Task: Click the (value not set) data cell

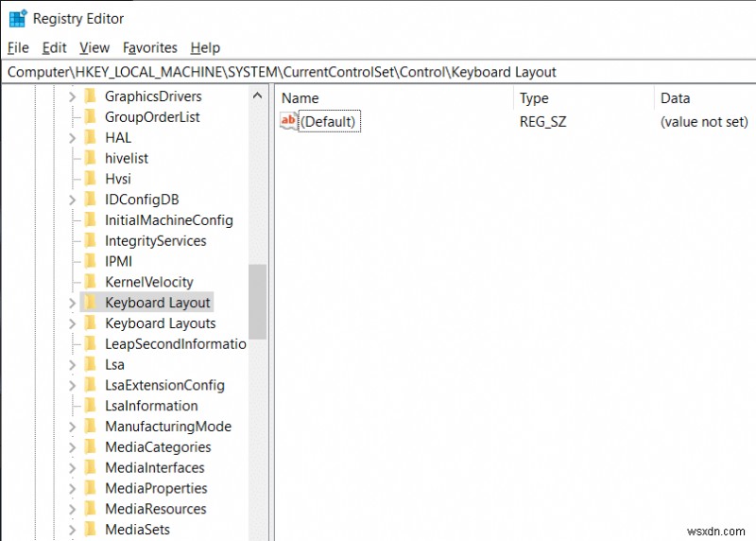Action: [x=704, y=122]
